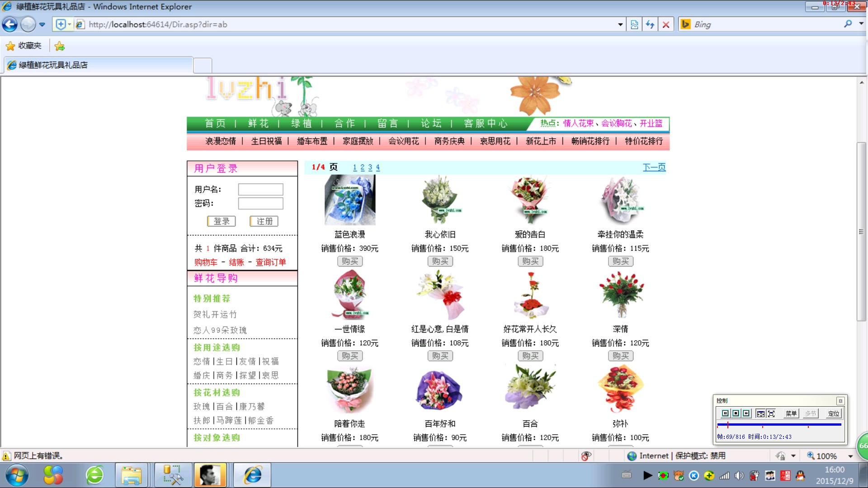Open the 首页 home menu item

tap(215, 123)
